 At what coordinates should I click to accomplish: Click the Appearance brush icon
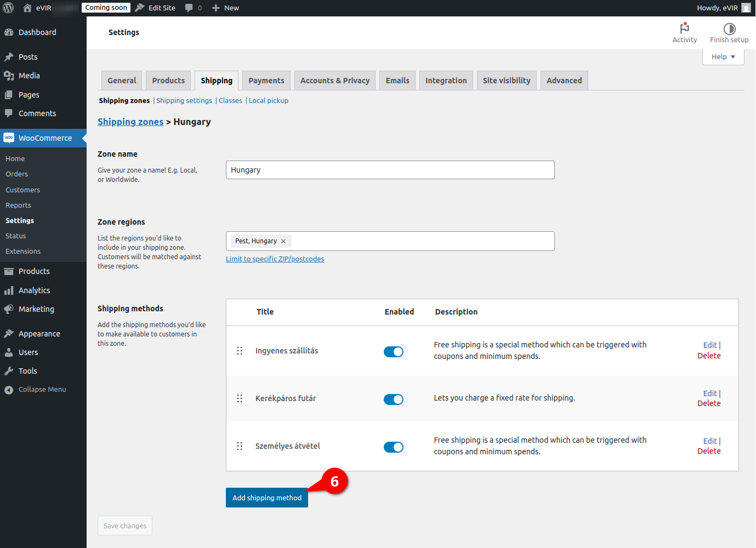[9, 334]
